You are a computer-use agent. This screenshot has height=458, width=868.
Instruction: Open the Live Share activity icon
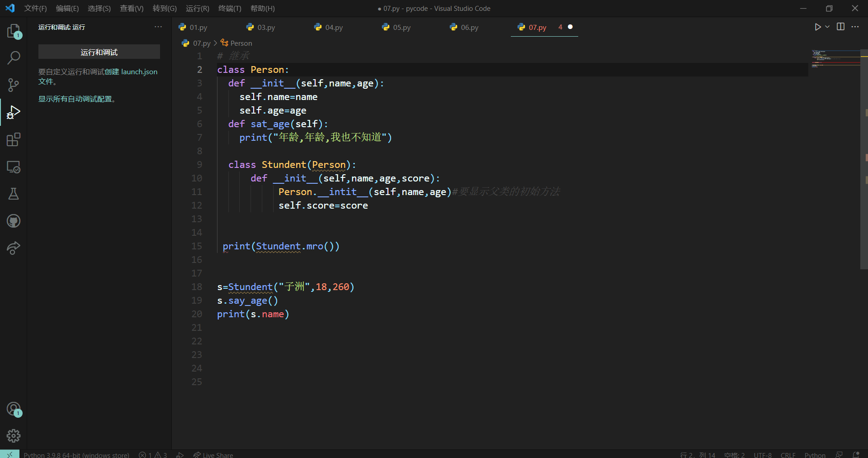pyautogui.click(x=14, y=248)
